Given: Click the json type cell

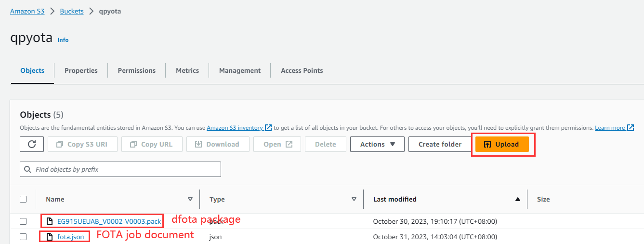Looking at the screenshot, I should point(215,237).
